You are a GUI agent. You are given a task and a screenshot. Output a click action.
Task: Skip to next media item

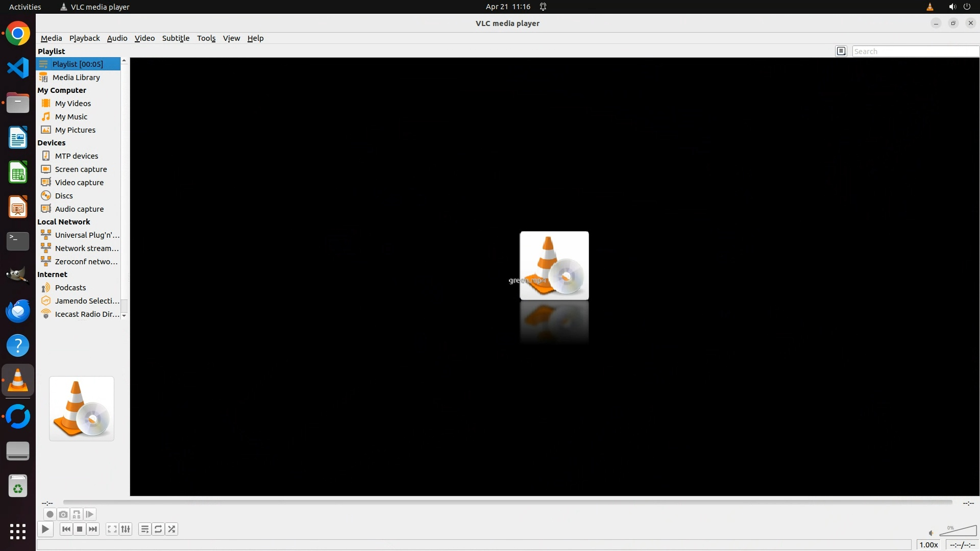coord(93,529)
